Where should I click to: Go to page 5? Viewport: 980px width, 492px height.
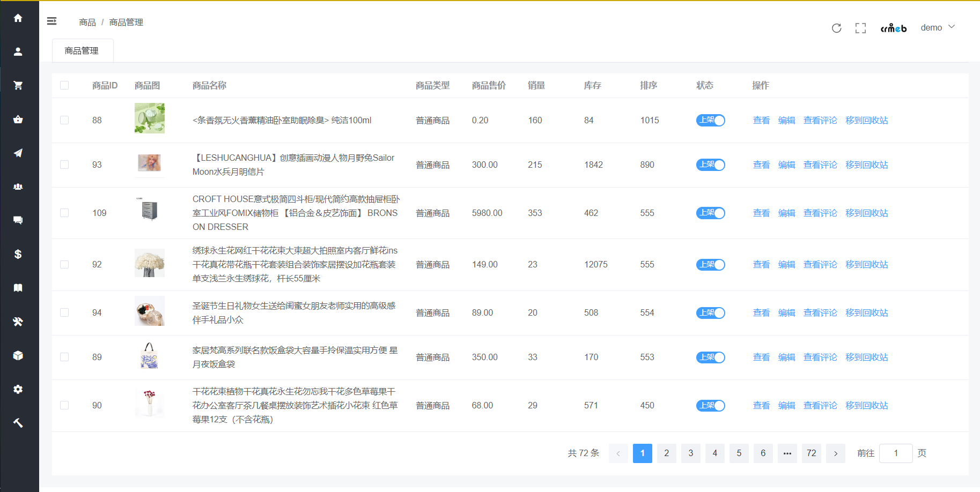[739, 453]
